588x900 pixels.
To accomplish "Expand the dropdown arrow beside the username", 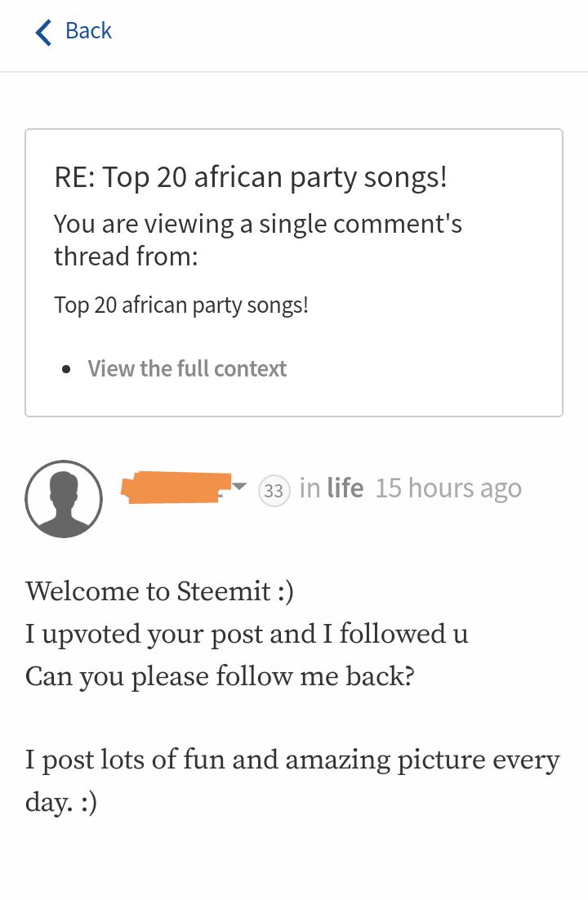I will tap(239, 487).
